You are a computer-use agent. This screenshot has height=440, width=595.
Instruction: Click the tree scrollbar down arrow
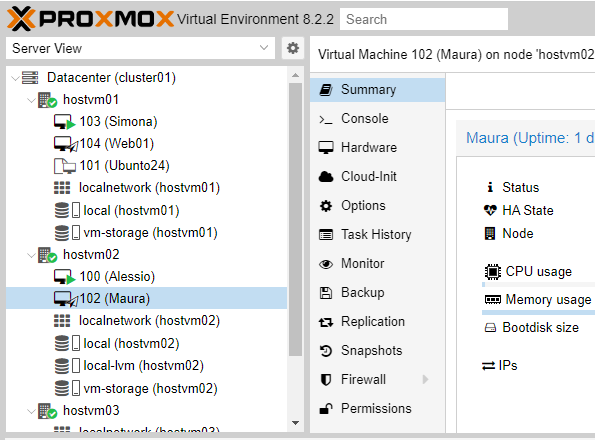point(296,423)
